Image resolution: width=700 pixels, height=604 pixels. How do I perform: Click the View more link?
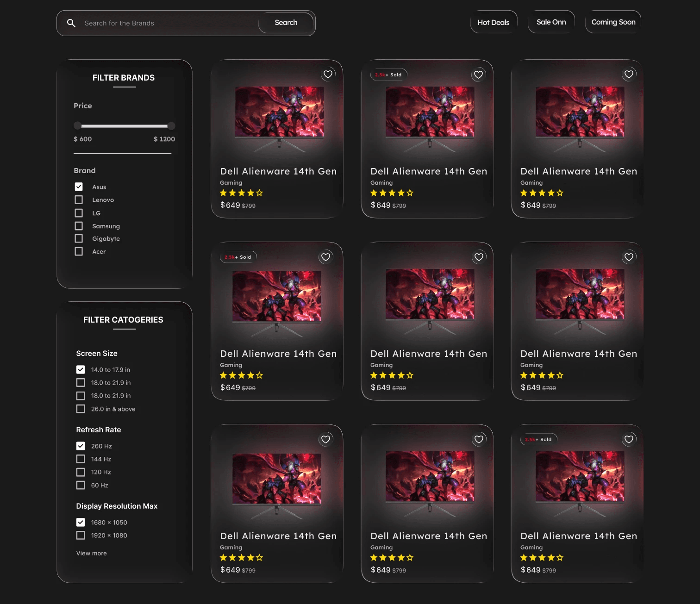[92, 553]
